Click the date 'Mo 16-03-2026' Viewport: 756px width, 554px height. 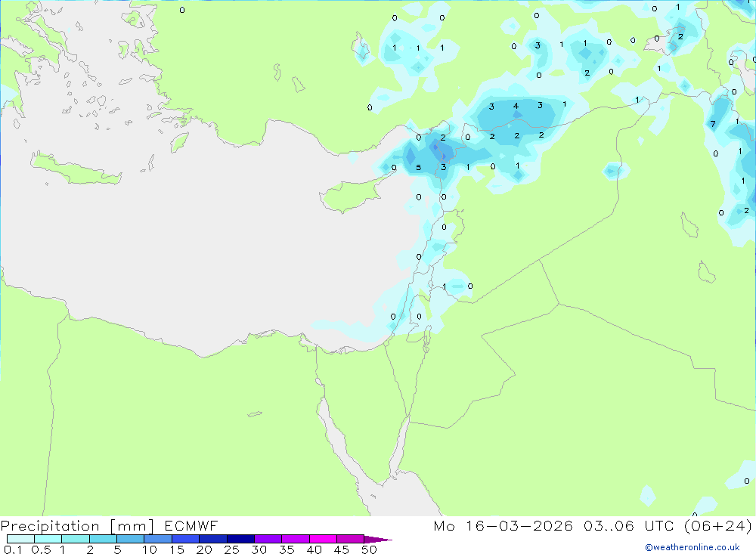click(x=503, y=525)
